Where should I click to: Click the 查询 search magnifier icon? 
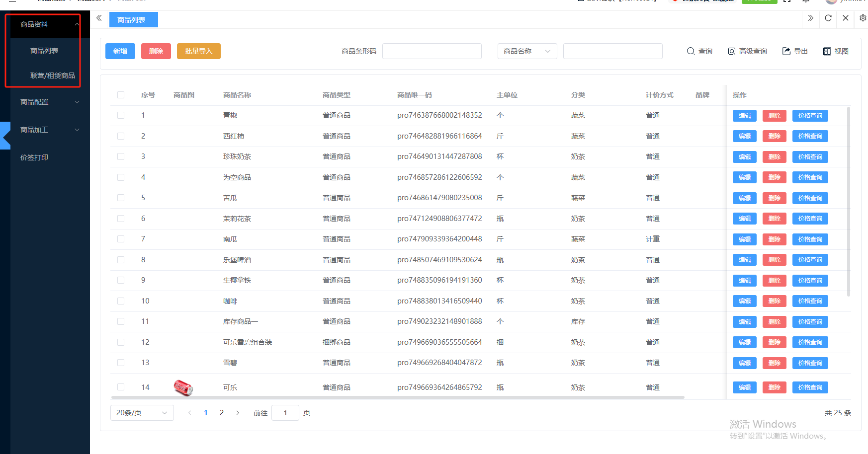[x=691, y=51]
